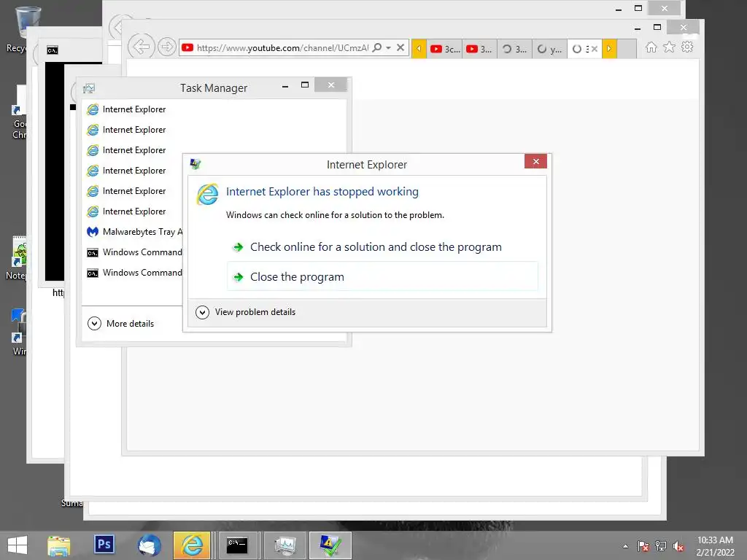Click the Internet Explorer forward arrow button

(167, 47)
